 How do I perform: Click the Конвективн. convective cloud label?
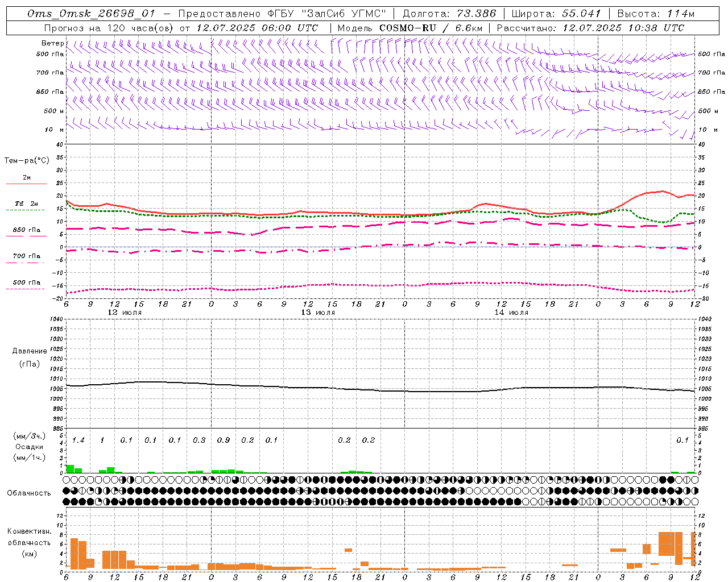[29, 531]
